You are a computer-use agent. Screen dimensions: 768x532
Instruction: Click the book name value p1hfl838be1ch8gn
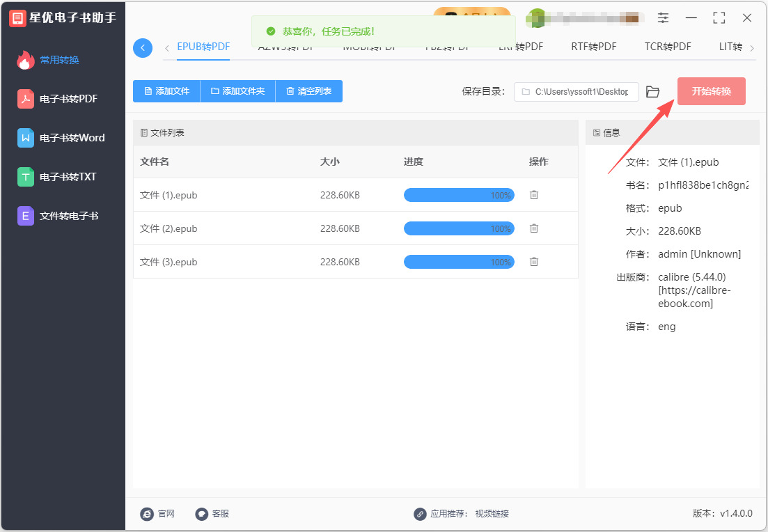click(703, 185)
